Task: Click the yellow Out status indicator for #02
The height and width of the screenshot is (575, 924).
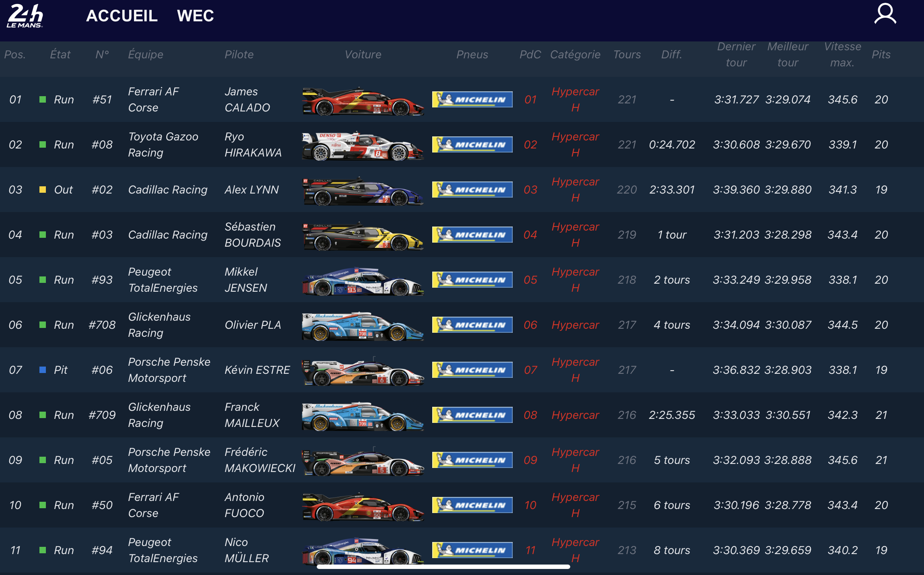Action: pyautogui.click(x=43, y=190)
